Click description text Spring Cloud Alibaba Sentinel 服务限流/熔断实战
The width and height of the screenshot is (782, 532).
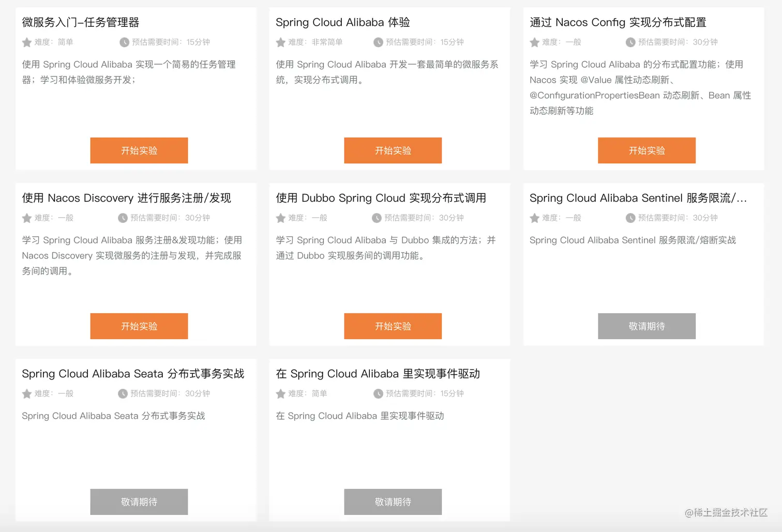633,240
